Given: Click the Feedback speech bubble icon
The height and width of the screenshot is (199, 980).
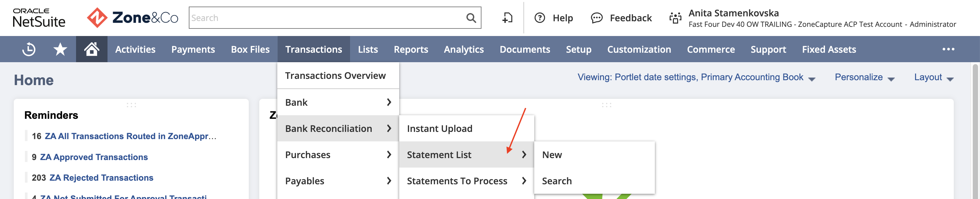Looking at the screenshot, I should point(597,18).
